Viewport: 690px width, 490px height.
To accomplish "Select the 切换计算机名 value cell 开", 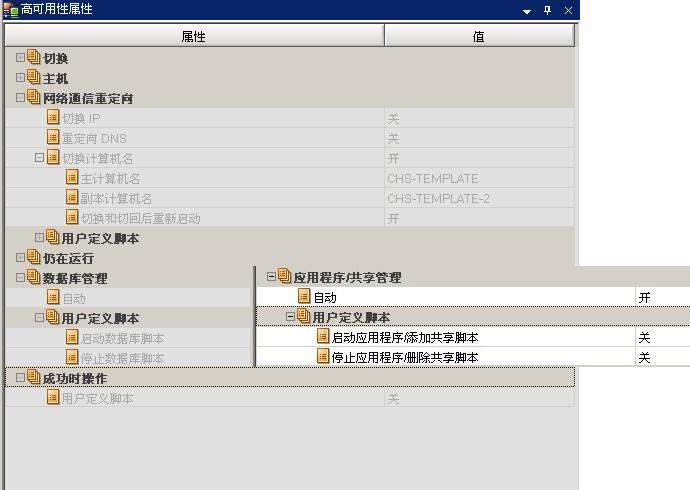I will [x=480, y=158].
